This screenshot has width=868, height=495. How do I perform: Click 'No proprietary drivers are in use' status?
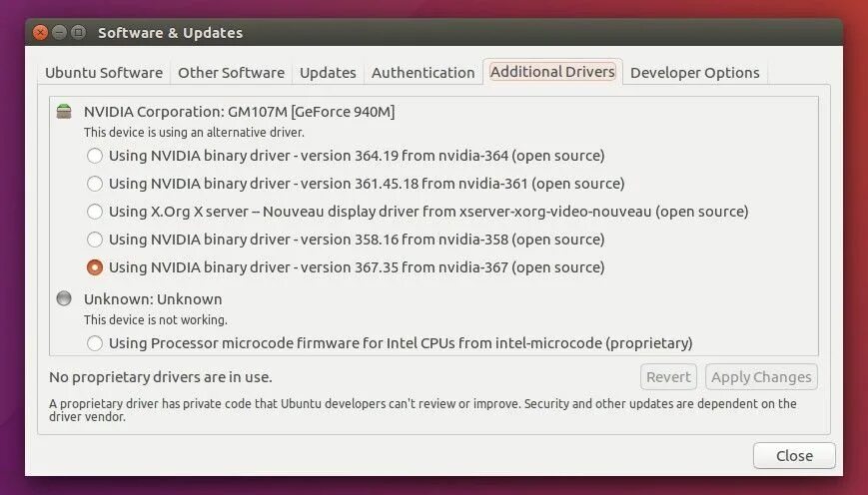(161, 377)
